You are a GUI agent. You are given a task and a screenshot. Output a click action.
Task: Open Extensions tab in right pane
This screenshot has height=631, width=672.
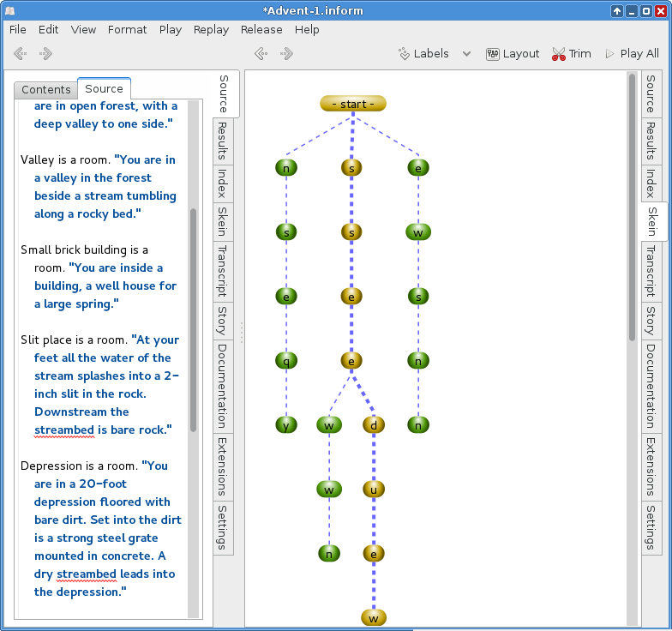(651, 466)
